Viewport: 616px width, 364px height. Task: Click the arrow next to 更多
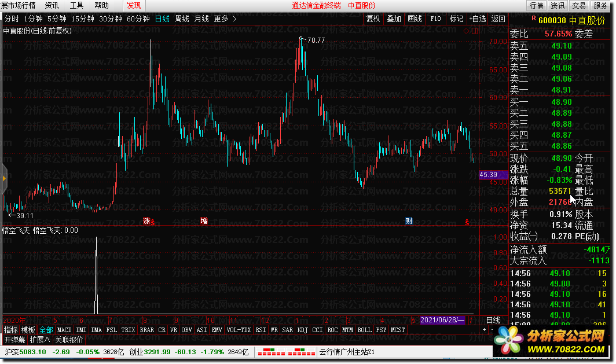[234, 19]
